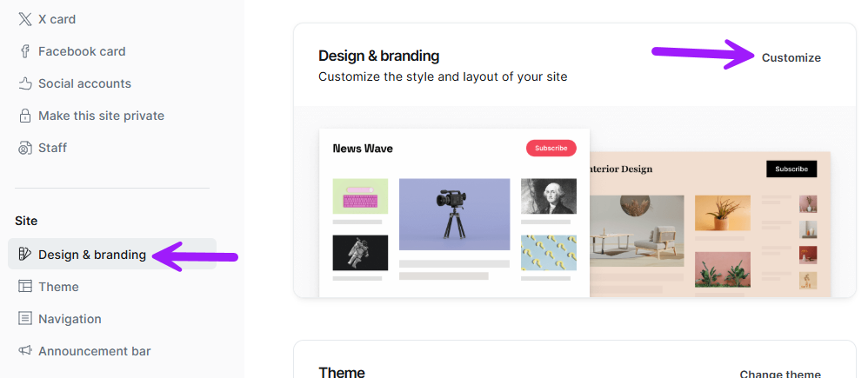Select Design & branding in sidebar

112,254
